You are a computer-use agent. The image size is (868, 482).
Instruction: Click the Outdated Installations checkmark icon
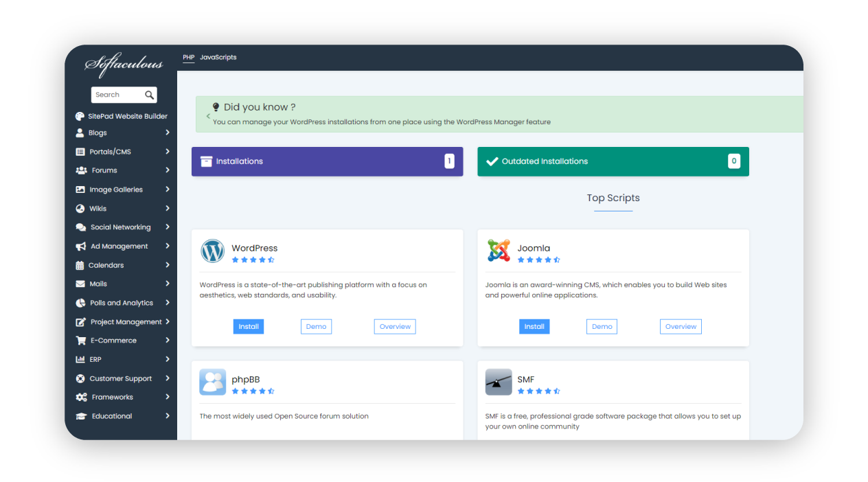click(492, 161)
